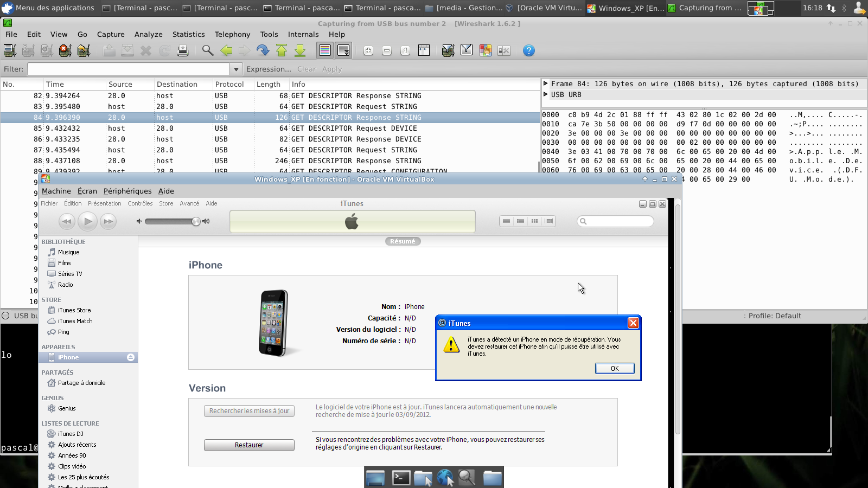Screen dimensions: 868x488
Task: Open iTunes Présentation menu
Action: (x=105, y=203)
